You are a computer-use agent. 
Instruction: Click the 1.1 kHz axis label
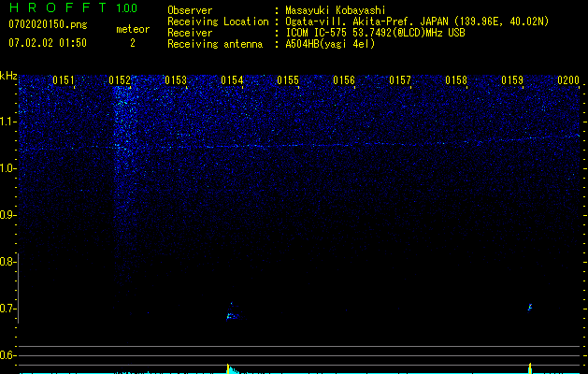coord(7,122)
